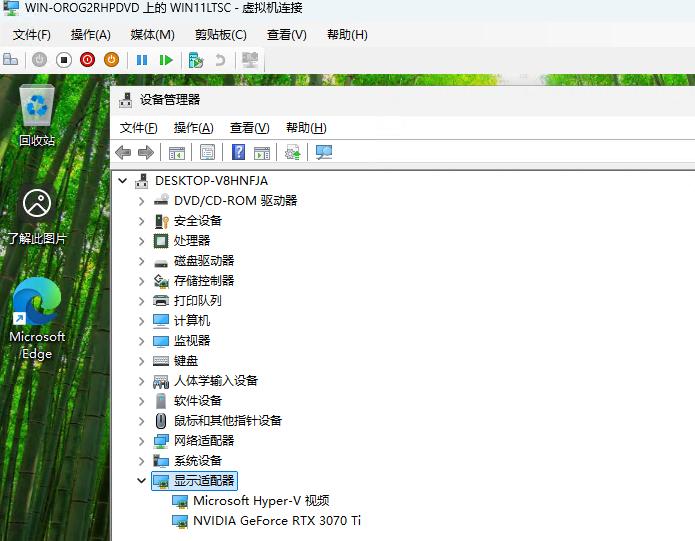Image resolution: width=695 pixels, height=541 pixels.
Task: Click the red Shut Down icon
Action: tap(87, 60)
